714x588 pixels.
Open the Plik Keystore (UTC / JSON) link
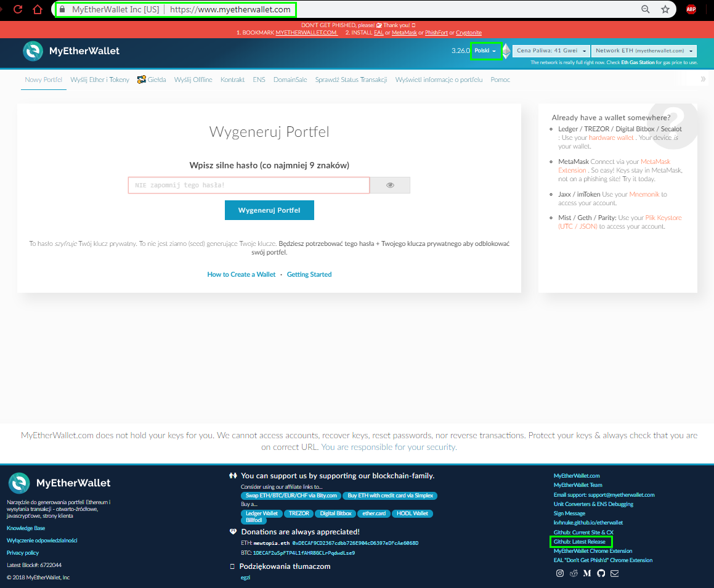point(620,222)
